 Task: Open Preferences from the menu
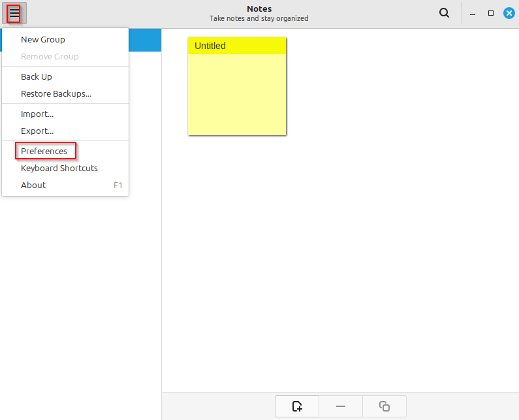click(x=65, y=151)
